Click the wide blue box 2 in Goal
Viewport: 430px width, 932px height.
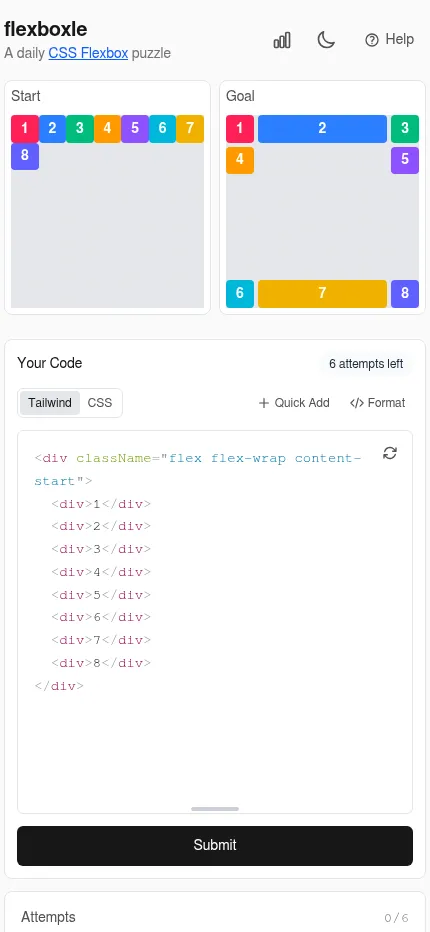tap(322, 128)
